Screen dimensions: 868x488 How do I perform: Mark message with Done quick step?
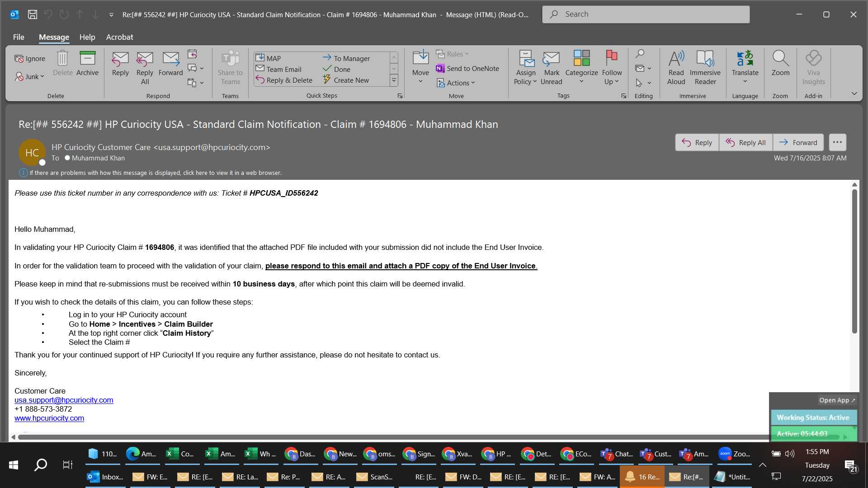(336, 69)
